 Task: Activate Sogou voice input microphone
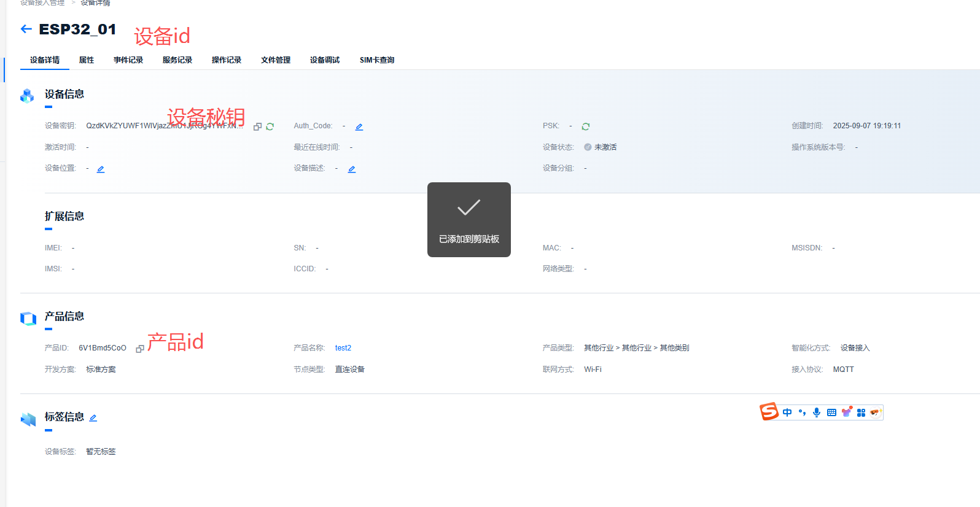[x=817, y=412]
